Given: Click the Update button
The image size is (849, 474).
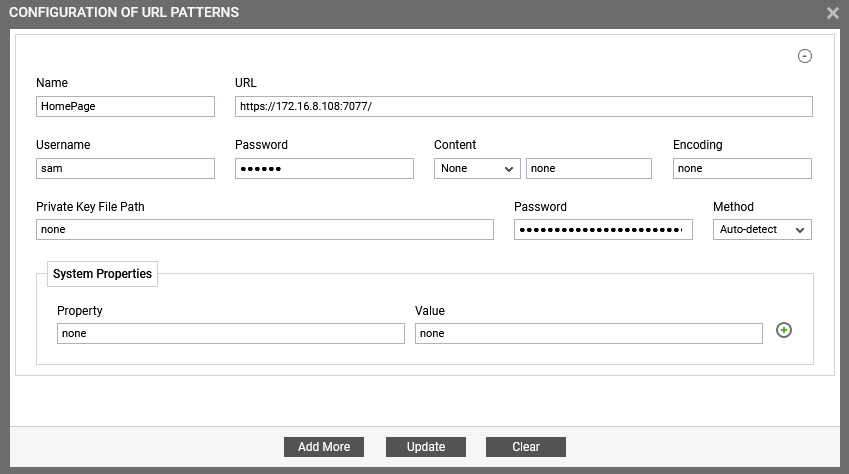Looking at the screenshot, I should click(426, 447).
